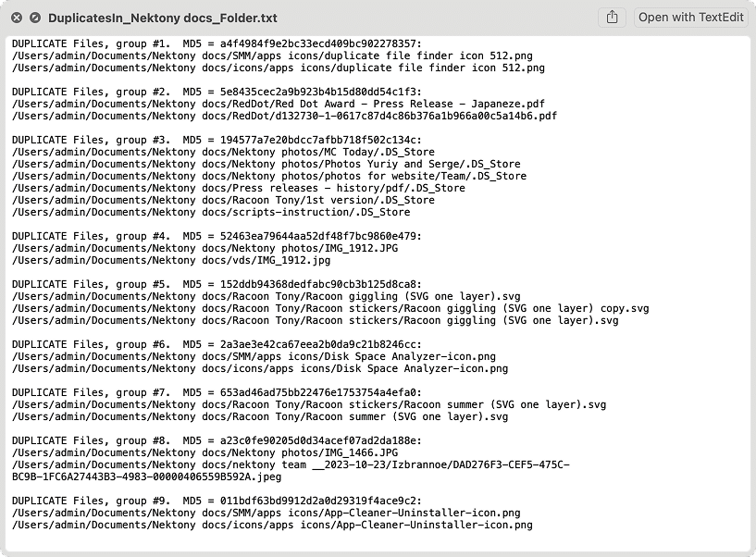Click the group #4 MD5 header line
Viewport: 756px width, 557px height.
(x=217, y=237)
